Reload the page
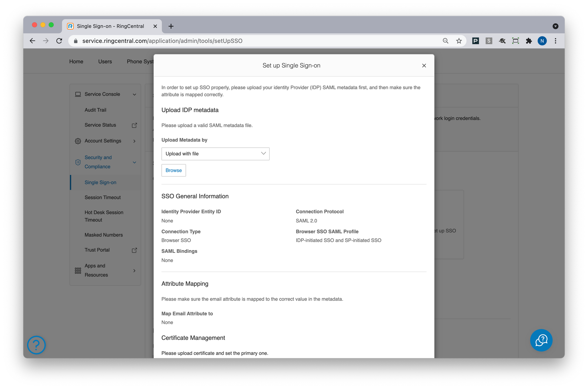This screenshot has height=389, width=588. point(59,41)
